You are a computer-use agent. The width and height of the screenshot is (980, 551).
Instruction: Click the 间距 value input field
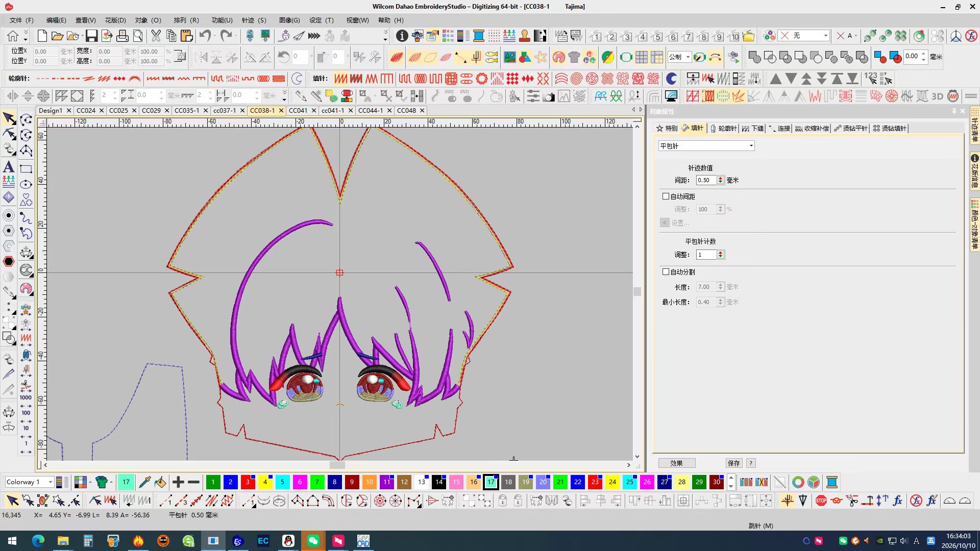coord(706,180)
